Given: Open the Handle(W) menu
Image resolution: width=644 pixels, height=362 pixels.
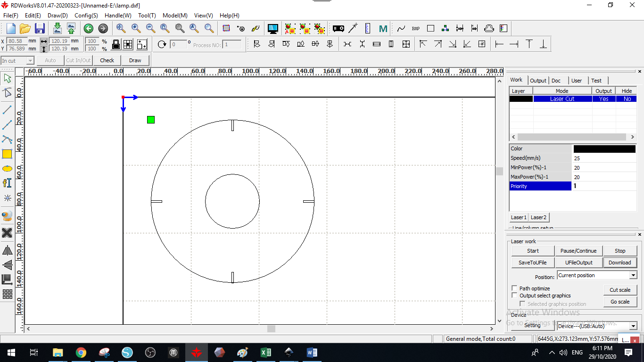Looking at the screenshot, I should coord(118,16).
